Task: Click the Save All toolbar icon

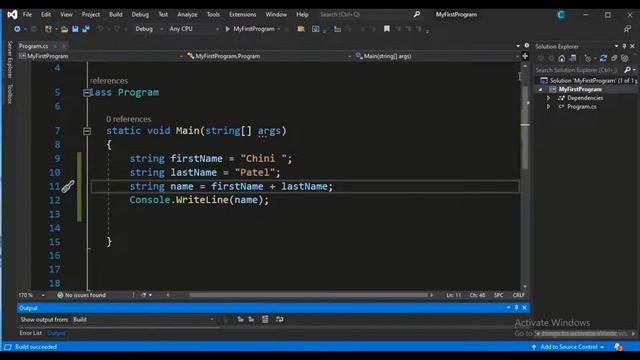Action: pos(86,29)
